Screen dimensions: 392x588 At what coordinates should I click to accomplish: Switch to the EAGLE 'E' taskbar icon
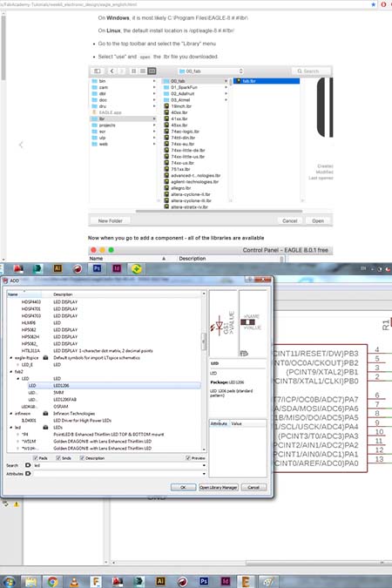[246, 582]
